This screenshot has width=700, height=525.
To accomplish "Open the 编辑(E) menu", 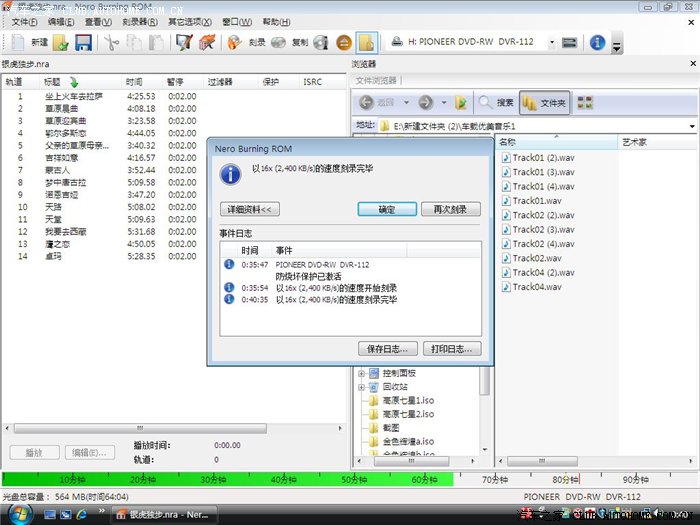I will [61, 22].
